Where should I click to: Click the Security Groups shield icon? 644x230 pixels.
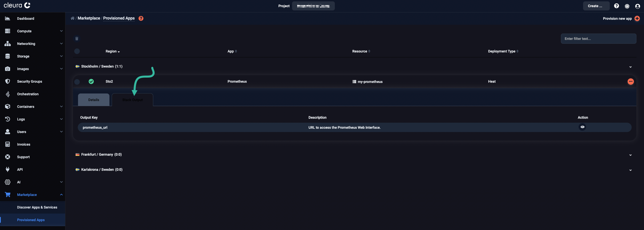(x=7, y=81)
